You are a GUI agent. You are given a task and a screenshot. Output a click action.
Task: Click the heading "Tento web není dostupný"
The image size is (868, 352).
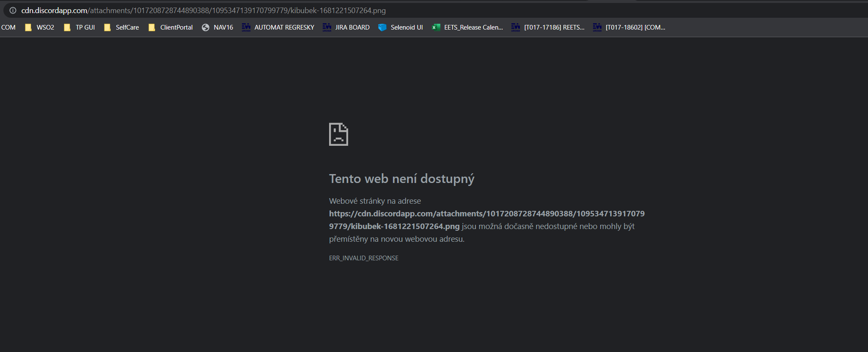point(402,179)
